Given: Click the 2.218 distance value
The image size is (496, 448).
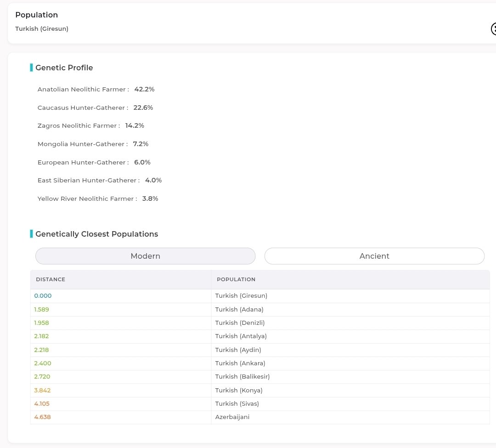Looking at the screenshot, I should point(41,350).
